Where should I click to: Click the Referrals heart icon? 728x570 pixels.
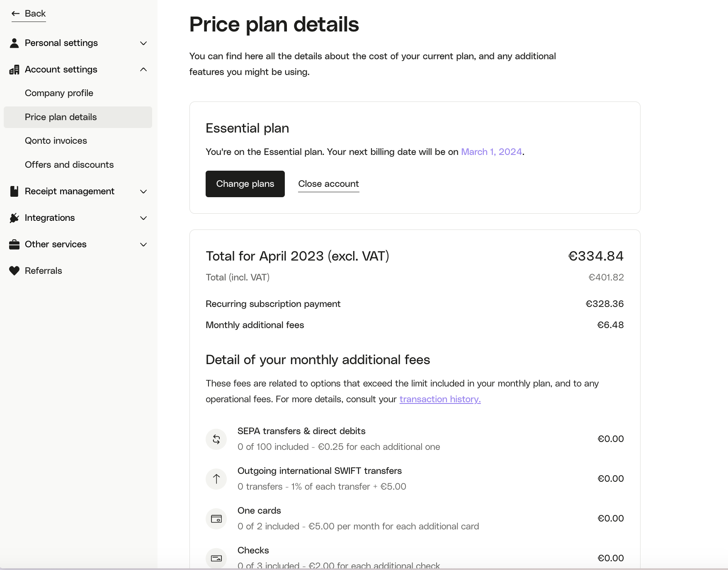click(x=14, y=271)
